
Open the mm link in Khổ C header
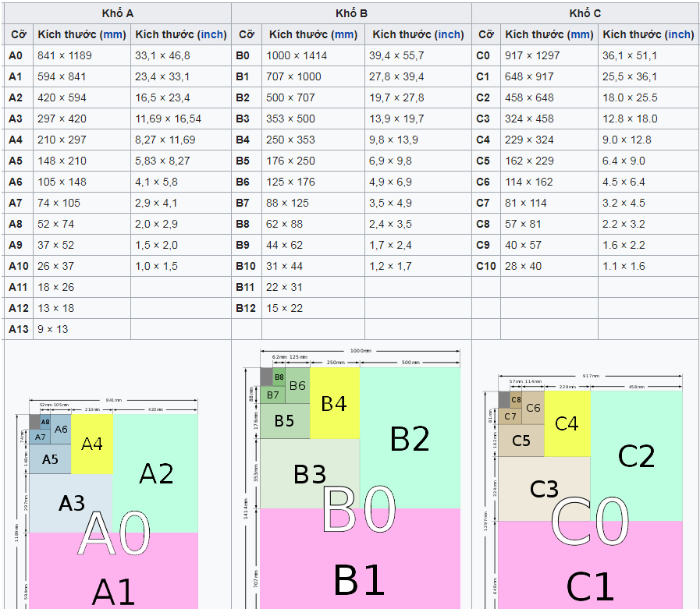580,35
